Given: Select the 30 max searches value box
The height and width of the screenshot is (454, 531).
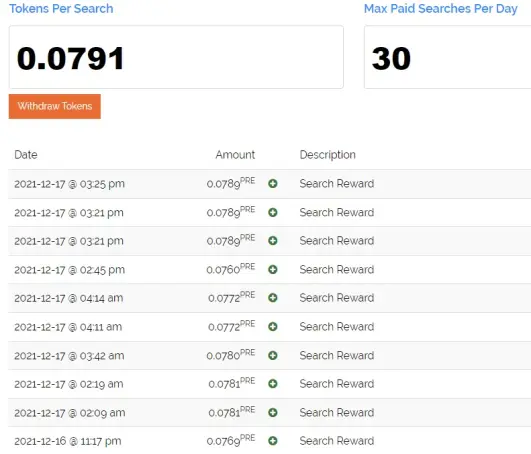Looking at the screenshot, I should pyautogui.click(x=447, y=57).
